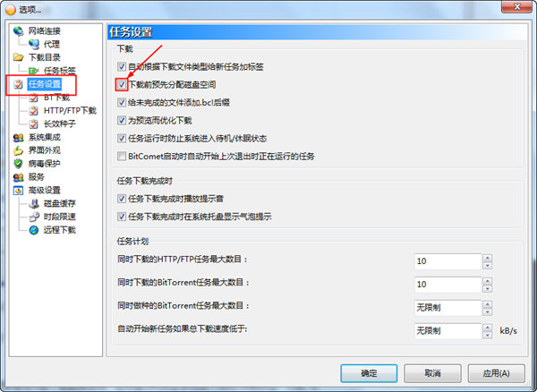The image size is (537, 392).
Task: Select the 病毒保护 shield icon
Action: click(x=18, y=164)
